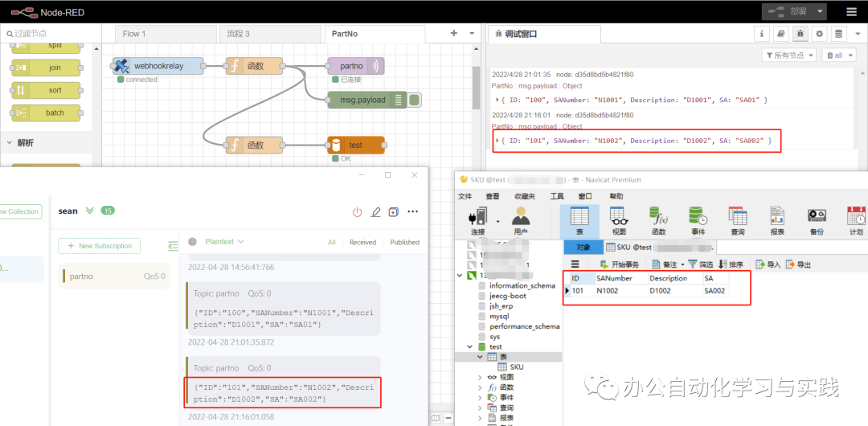Select the batch node in the palette
868x426 pixels.
[46, 113]
